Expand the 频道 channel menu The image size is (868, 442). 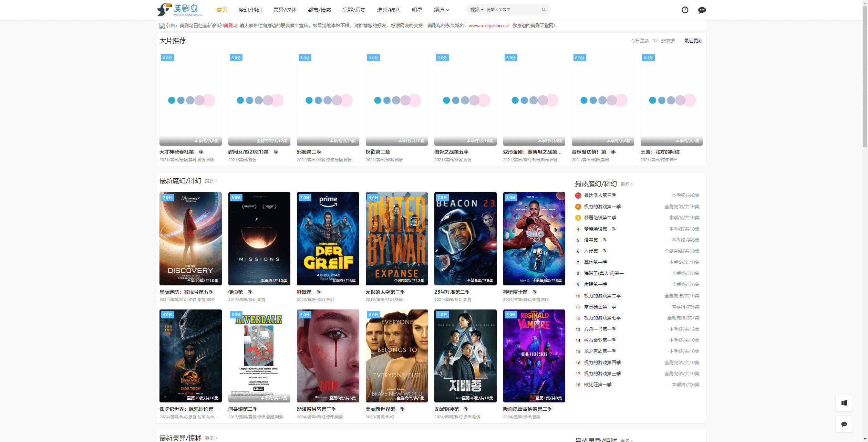click(441, 10)
